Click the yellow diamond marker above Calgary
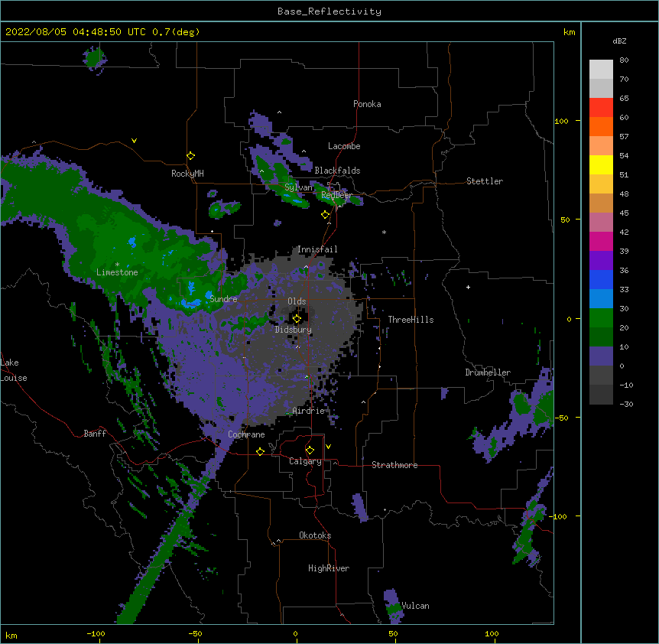 coord(310,450)
